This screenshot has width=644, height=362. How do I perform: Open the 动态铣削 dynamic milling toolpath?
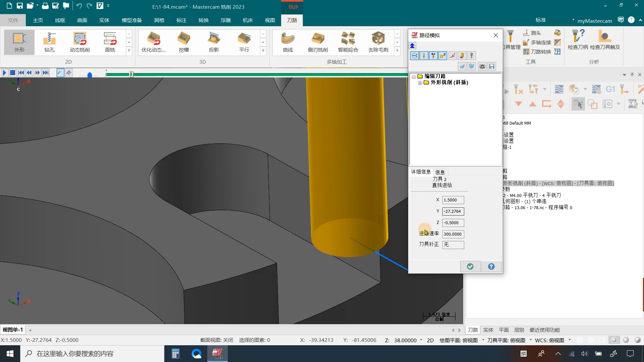click(x=80, y=42)
